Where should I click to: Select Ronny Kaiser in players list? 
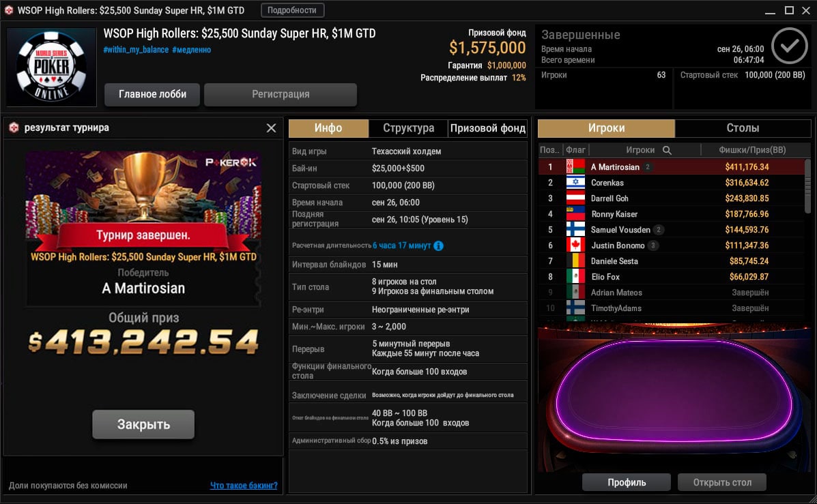click(671, 214)
